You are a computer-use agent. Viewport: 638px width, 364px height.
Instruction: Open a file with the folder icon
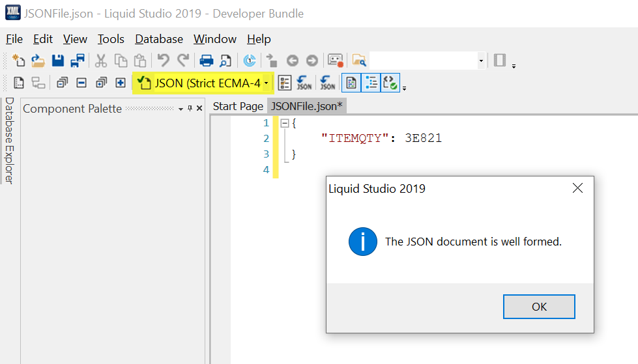pos(38,61)
